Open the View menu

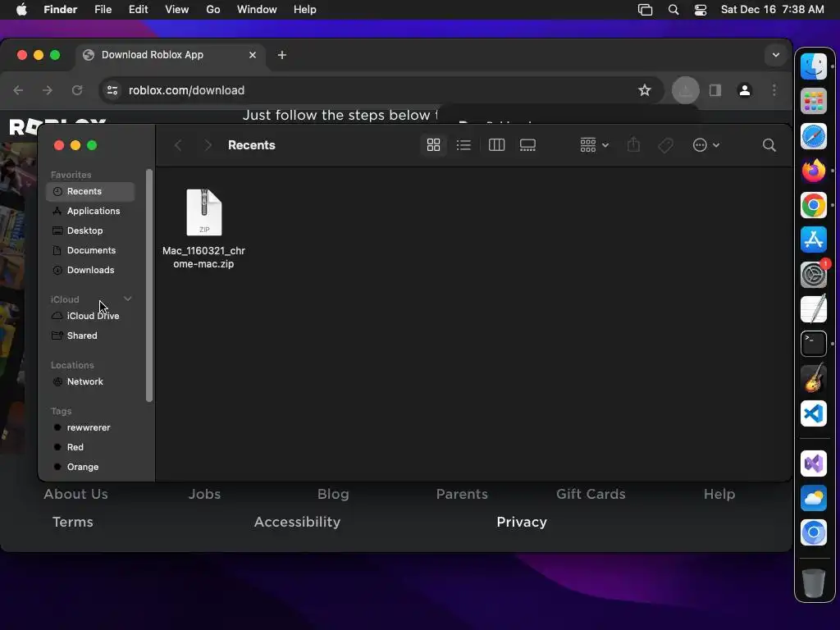[x=177, y=10]
